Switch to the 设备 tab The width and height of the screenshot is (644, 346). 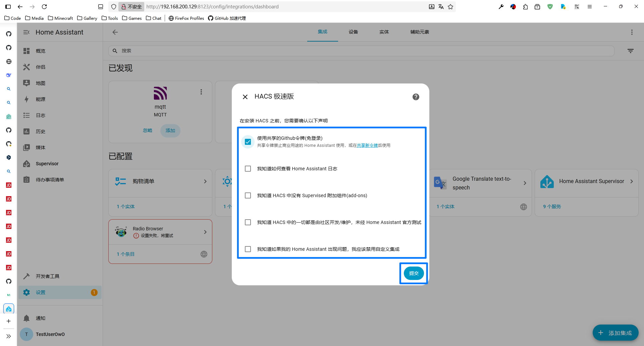353,32
